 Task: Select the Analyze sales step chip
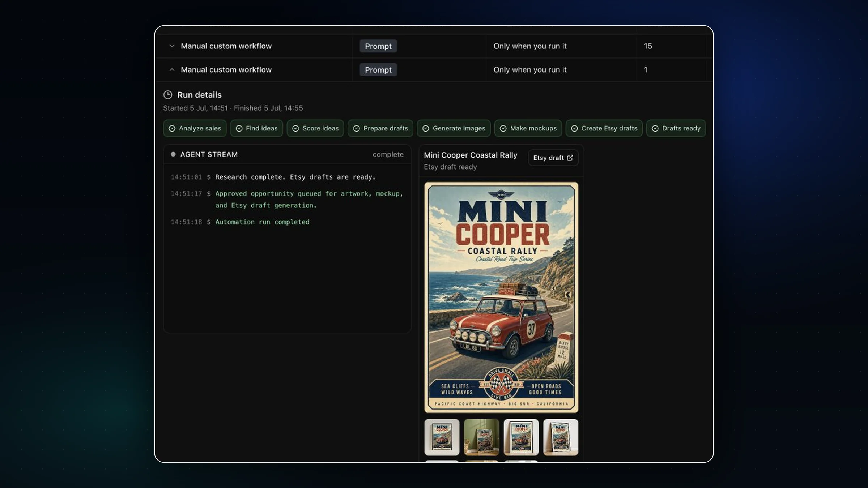pyautogui.click(x=195, y=128)
